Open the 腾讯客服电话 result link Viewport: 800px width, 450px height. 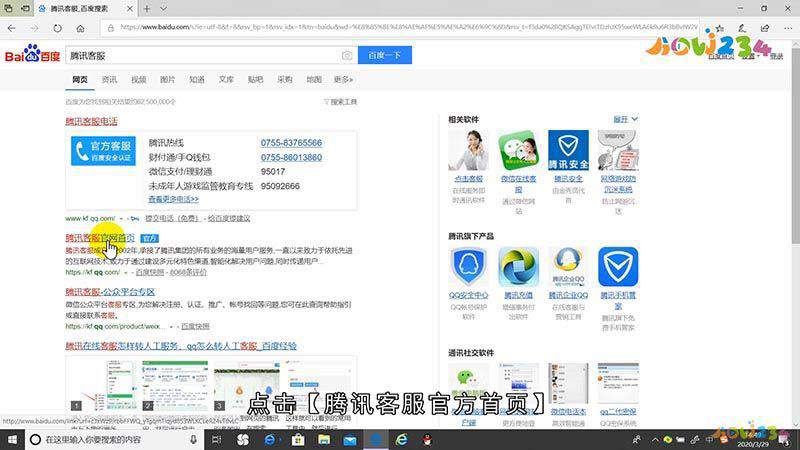91,121
